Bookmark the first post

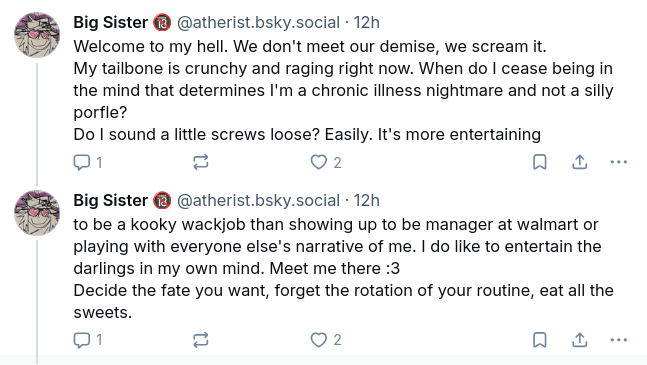pos(540,162)
